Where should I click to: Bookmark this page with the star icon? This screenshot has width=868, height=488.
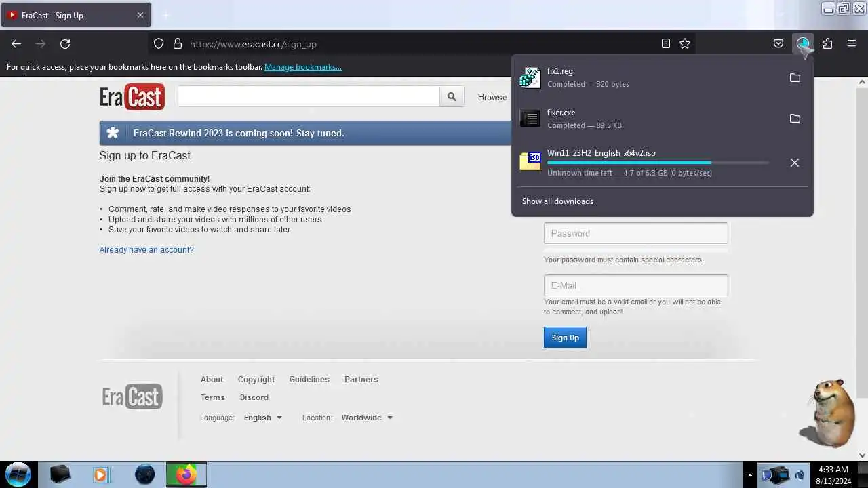pos(685,44)
